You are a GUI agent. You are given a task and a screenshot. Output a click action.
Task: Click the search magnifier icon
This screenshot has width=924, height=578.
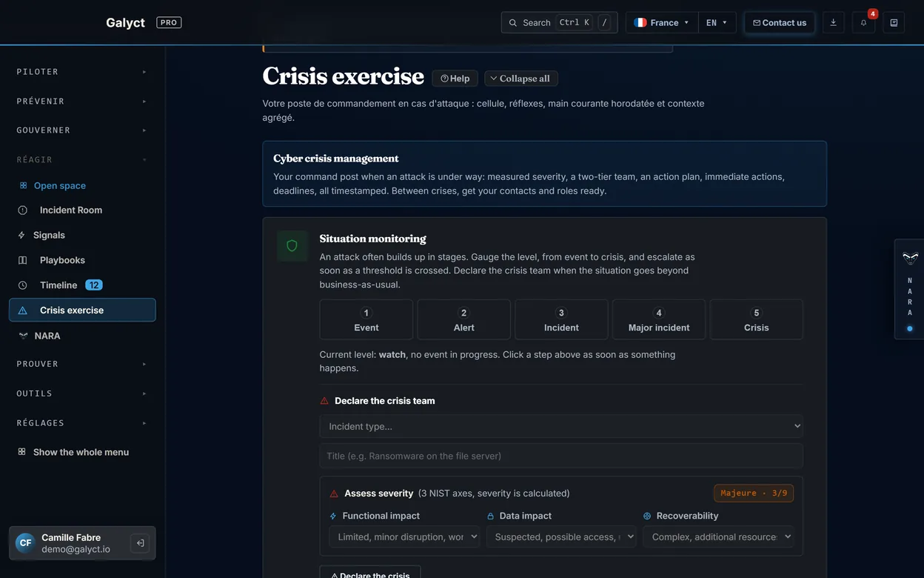pos(512,23)
